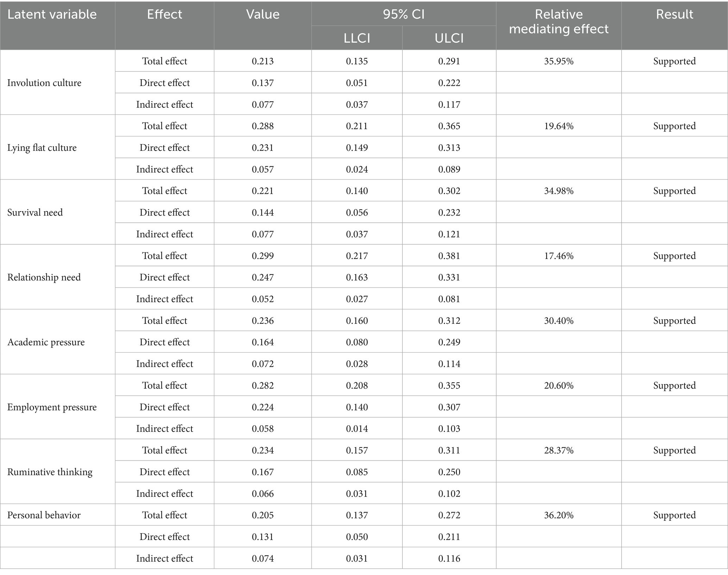Select the "Value" column header
The height and width of the screenshot is (575, 728).
[x=263, y=14]
